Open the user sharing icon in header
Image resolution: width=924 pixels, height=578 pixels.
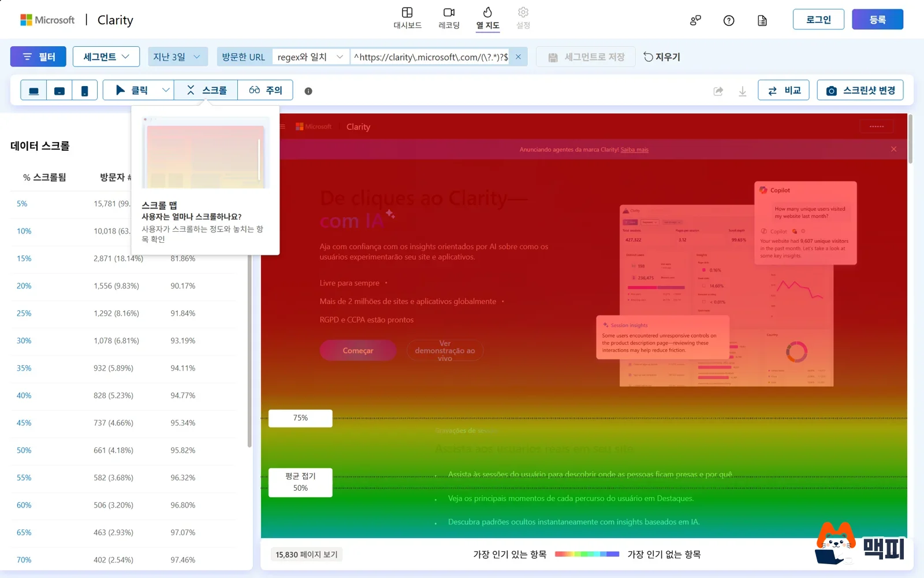tap(695, 20)
